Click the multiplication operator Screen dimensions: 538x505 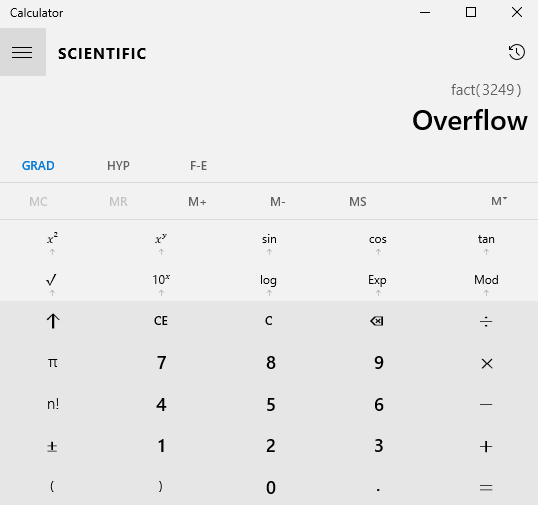pyautogui.click(x=486, y=363)
